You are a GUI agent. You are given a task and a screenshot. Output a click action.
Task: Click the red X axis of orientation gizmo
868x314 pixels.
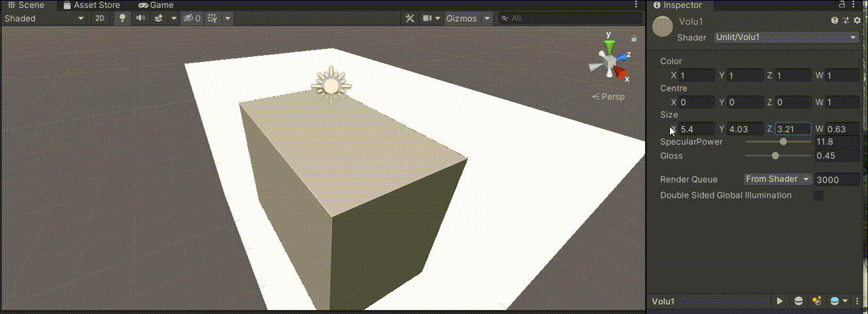click(620, 73)
